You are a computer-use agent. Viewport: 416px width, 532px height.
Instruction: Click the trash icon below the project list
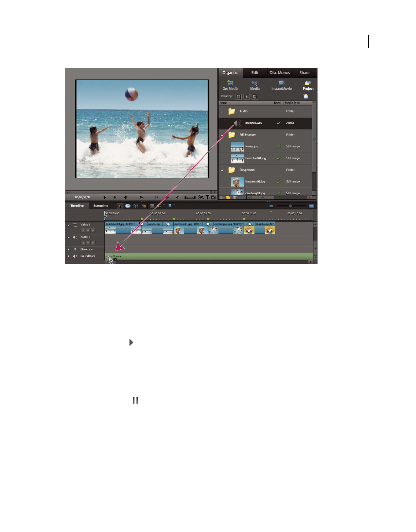(235, 197)
